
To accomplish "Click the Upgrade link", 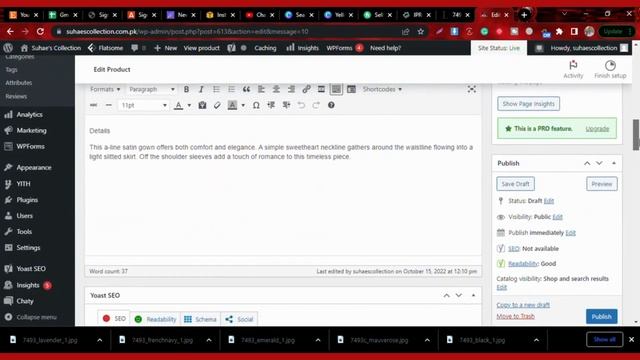I will click(x=597, y=129).
